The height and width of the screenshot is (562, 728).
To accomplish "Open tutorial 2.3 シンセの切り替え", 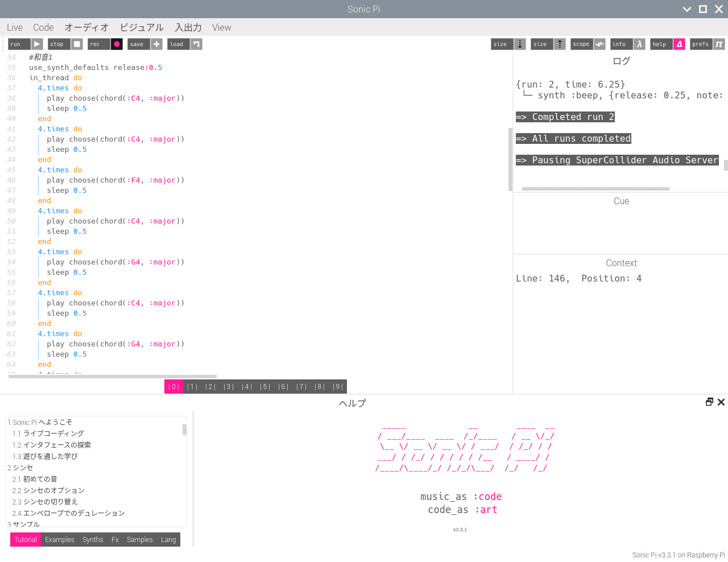I will [x=45, y=502].
